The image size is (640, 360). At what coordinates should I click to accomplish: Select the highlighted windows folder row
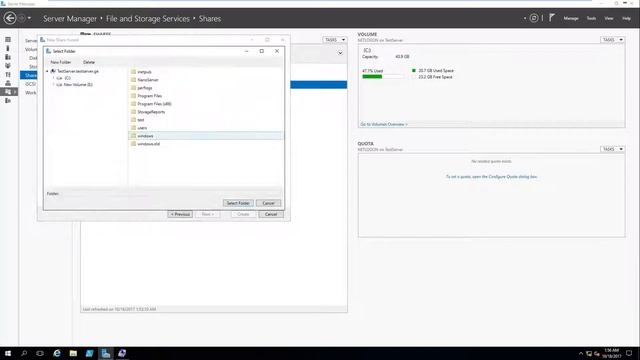pos(206,136)
